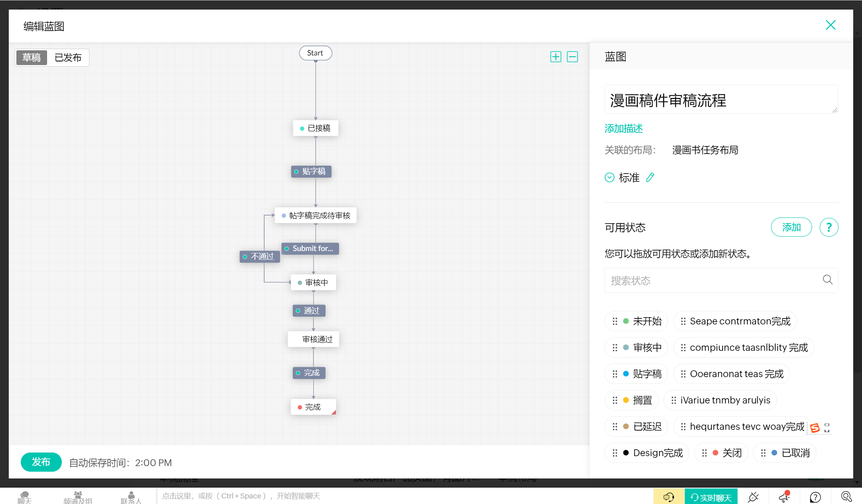Click the red dot on 关闭 status
This screenshot has width=862, height=504.
point(715,453)
